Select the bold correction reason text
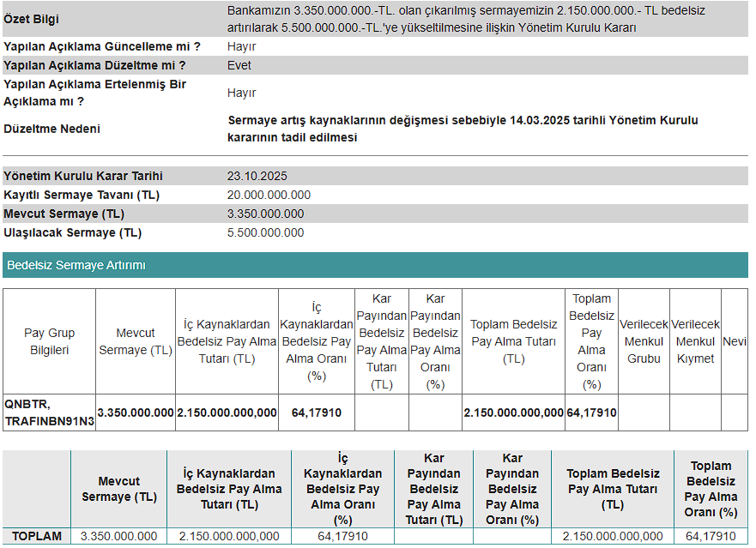This screenshot has width=756, height=548. pyautogui.click(x=463, y=129)
